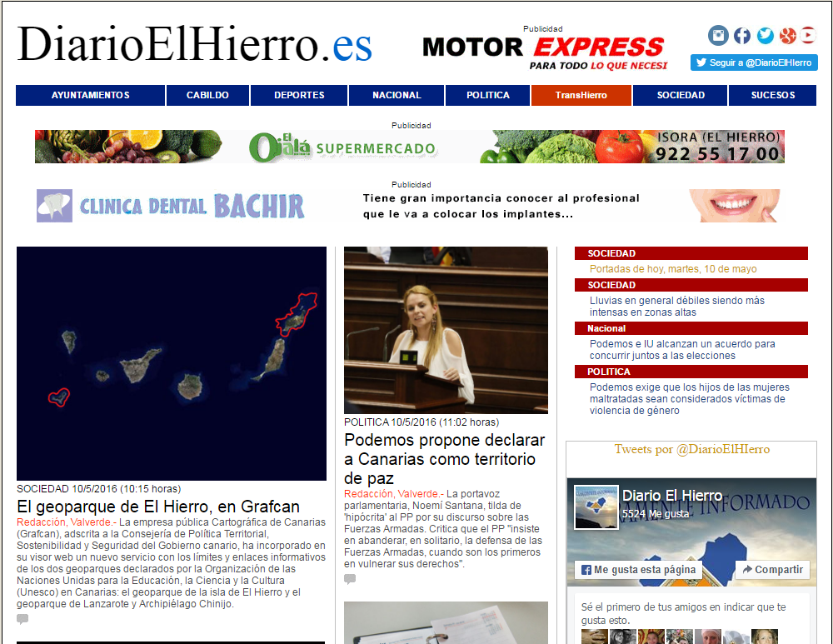The height and width of the screenshot is (644, 833).
Task: Open Portadas de hoy, martes, 10 de mayo
Action: 673,269
